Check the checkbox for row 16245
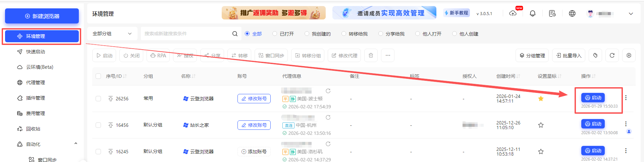Viewport: 644px width, 162px height. [x=98, y=152]
